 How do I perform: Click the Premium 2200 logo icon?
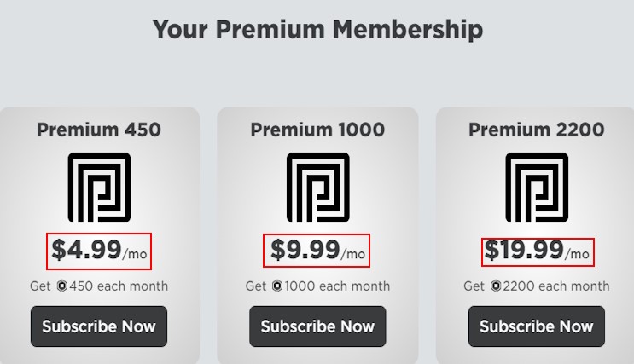[x=537, y=188]
